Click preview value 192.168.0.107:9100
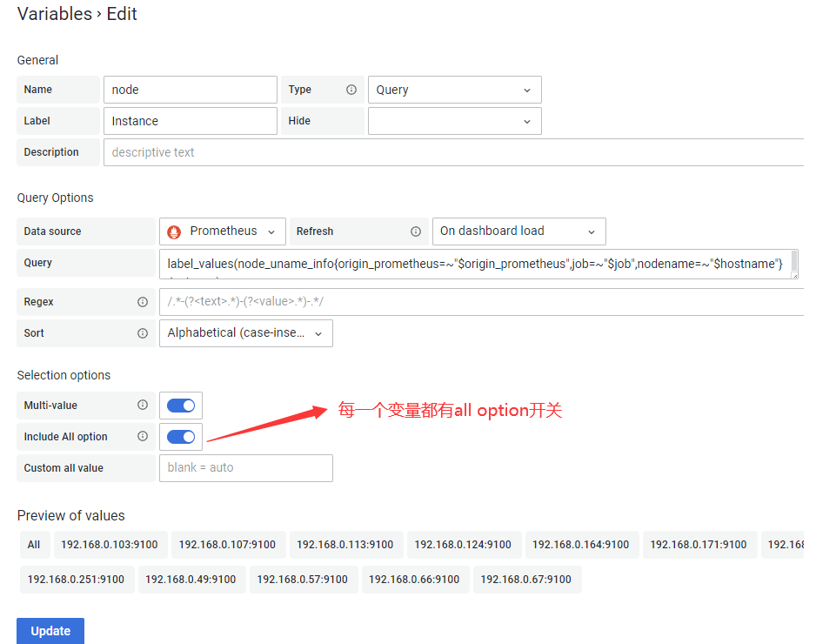Viewport: 836px width, 644px height. click(x=227, y=545)
